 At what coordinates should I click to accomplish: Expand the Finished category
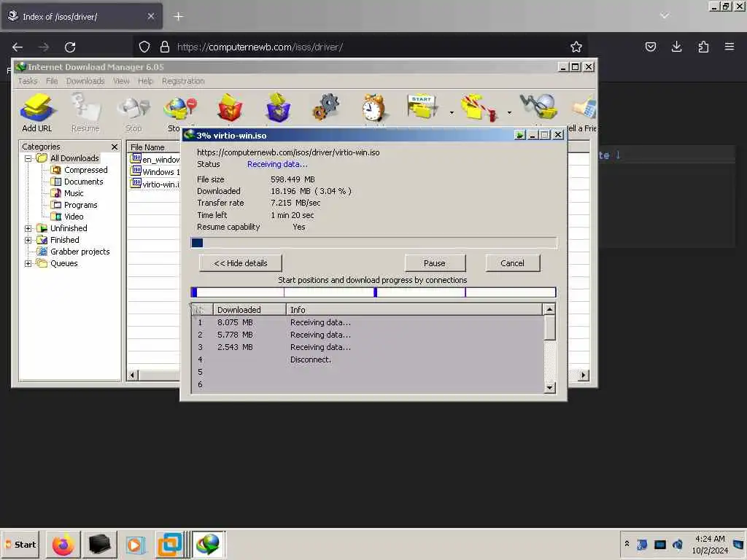[x=28, y=240]
